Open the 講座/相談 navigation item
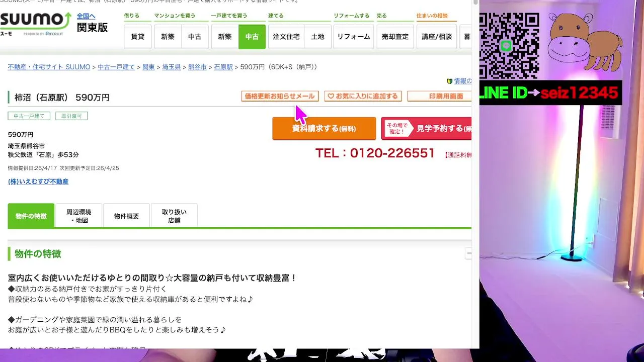Image resolution: width=644 pixels, height=362 pixels. (x=437, y=37)
